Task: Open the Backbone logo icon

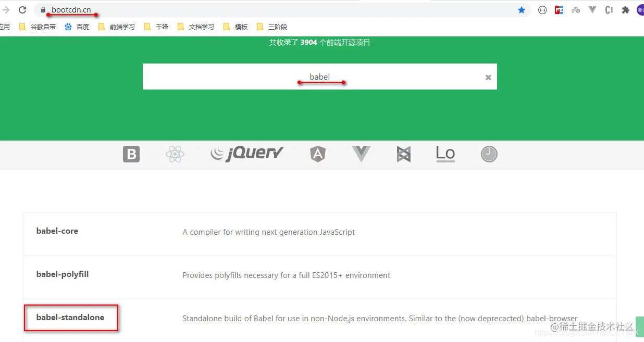Action: point(404,154)
